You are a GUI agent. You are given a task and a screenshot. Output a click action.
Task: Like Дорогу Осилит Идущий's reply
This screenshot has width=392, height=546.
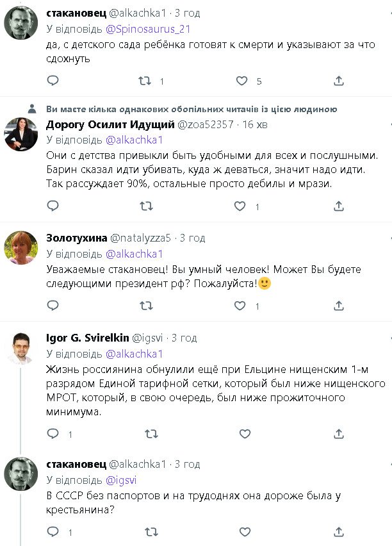[240, 206]
